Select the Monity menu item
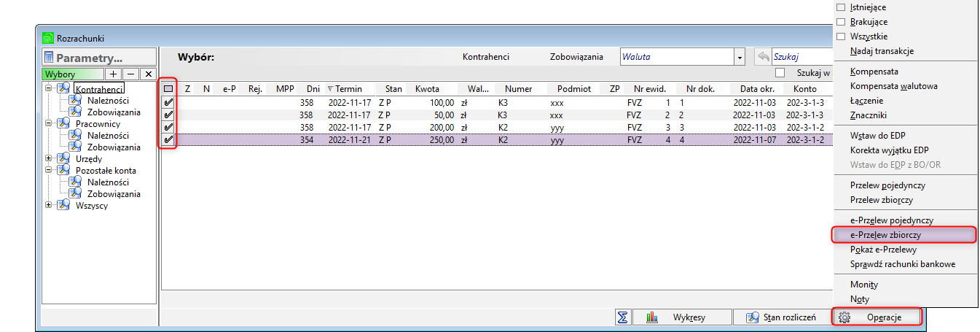 (903, 285)
